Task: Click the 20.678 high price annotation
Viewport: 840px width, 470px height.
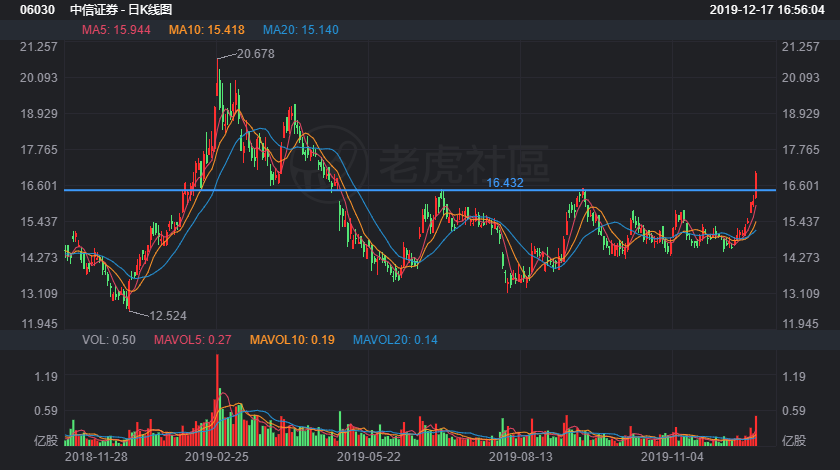Action: pyautogui.click(x=256, y=54)
